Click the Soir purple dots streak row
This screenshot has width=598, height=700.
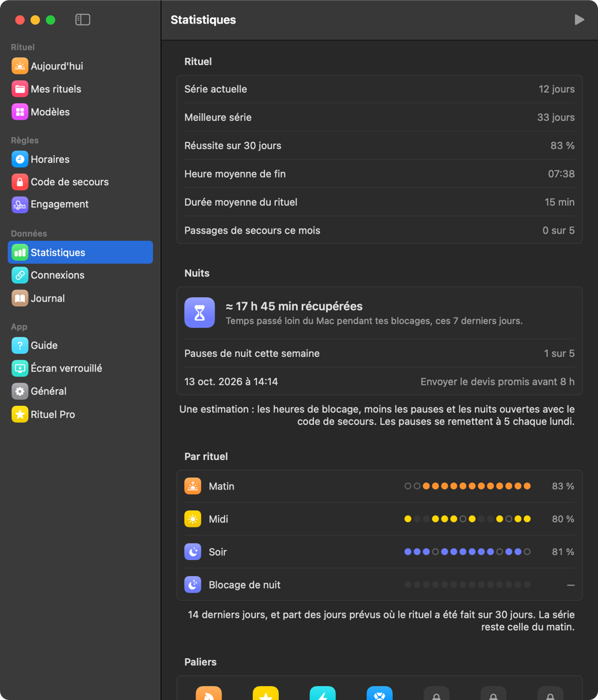[x=467, y=552]
